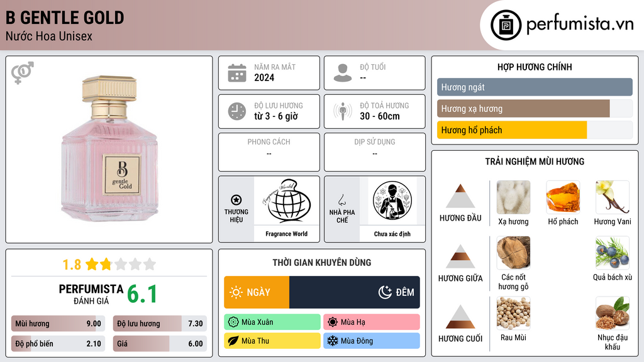Screen dimensions: 644x362
Task: Click the calendar icon beside Năm ra mắt
Action: pyautogui.click(x=237, y=73)
